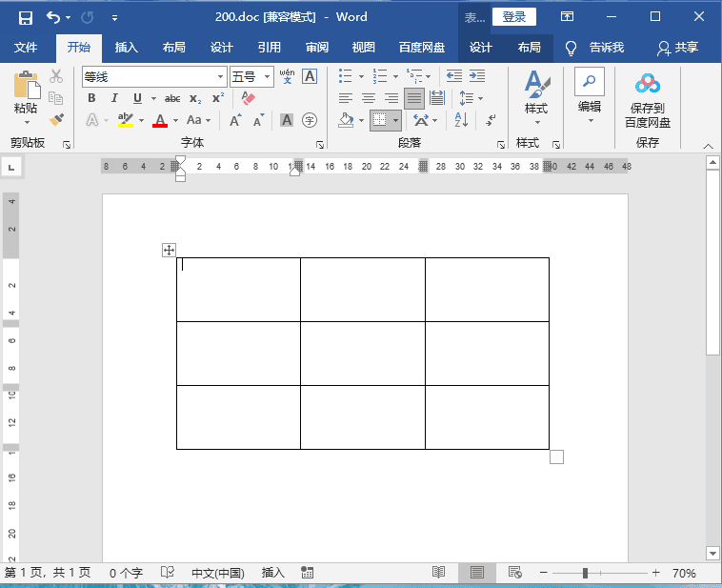Click the Clear Formatting eraser icon
The width and height of the screenshot is (722, 588).
249,98
